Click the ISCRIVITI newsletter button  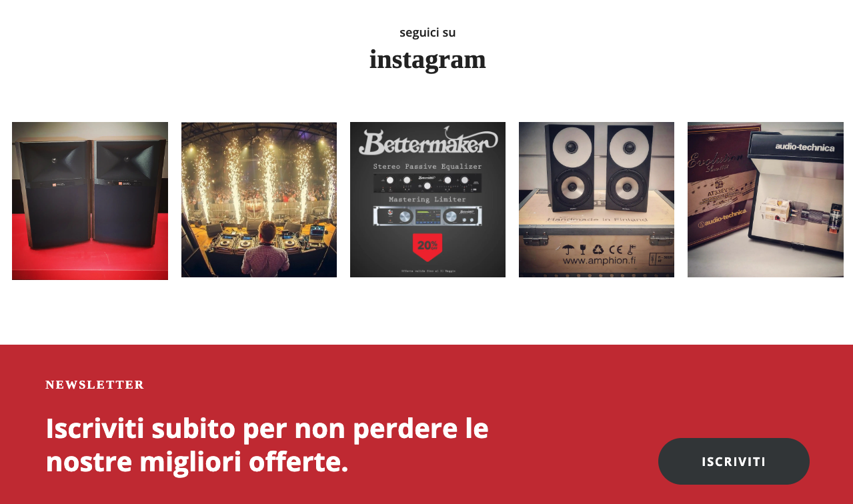734,461
